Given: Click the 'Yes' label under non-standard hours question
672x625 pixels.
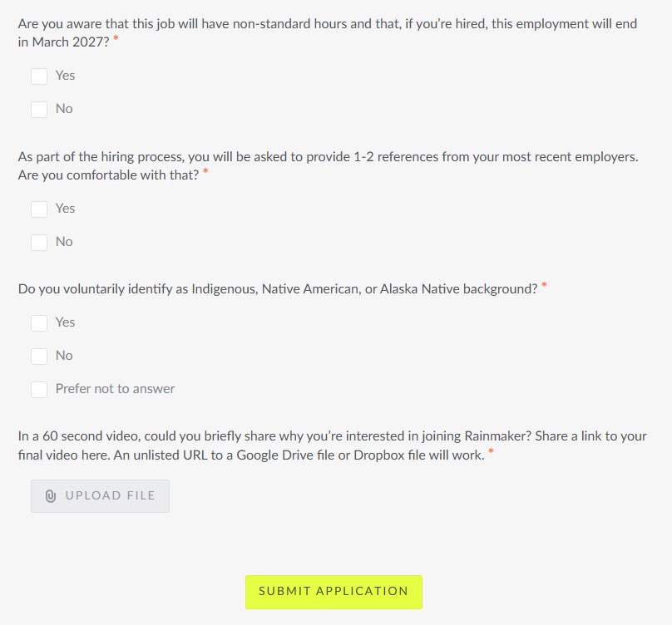Looking at the screenshot, I should click(65, 76).
